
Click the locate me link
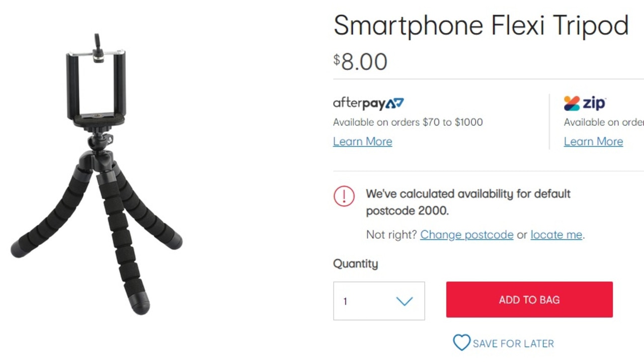(x=556, y=235)
